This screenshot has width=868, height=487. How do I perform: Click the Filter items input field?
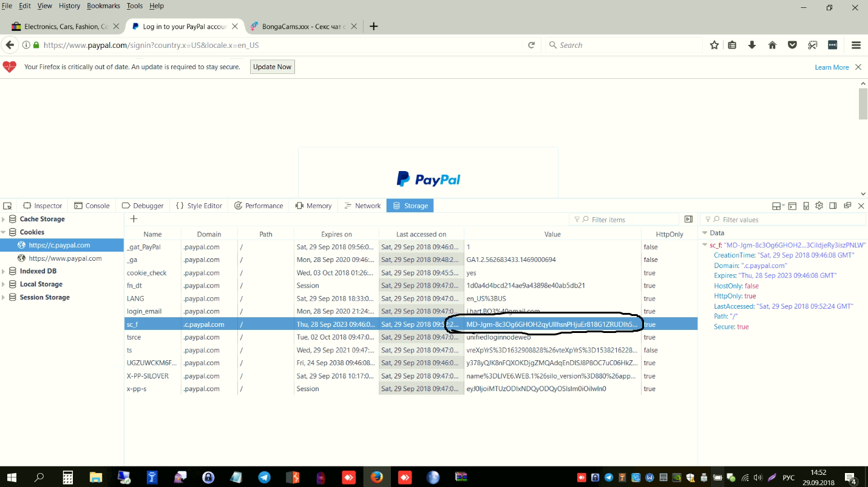(624, 220)
